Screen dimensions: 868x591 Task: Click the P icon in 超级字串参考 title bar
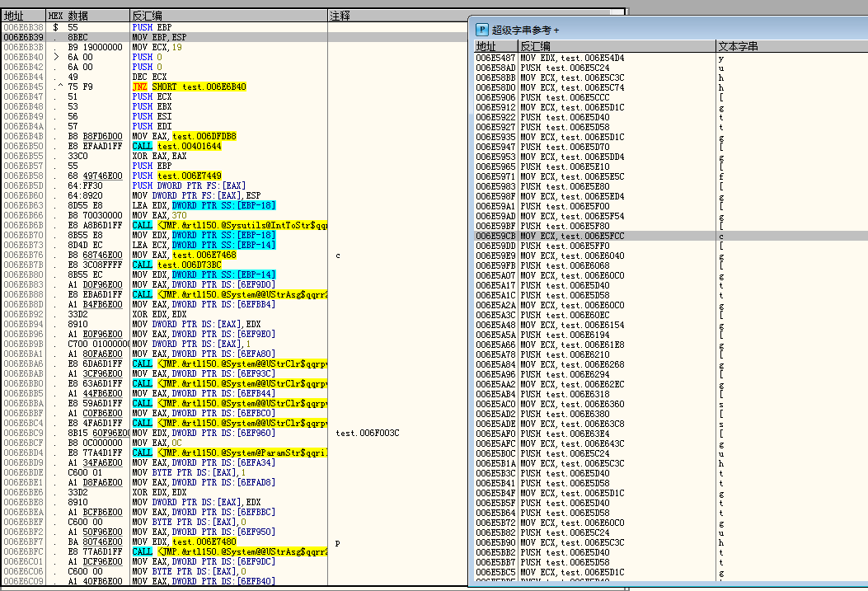482,29
